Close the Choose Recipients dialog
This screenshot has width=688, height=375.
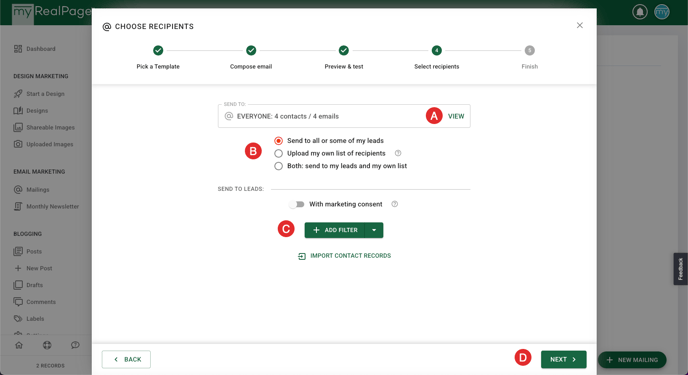580,25
